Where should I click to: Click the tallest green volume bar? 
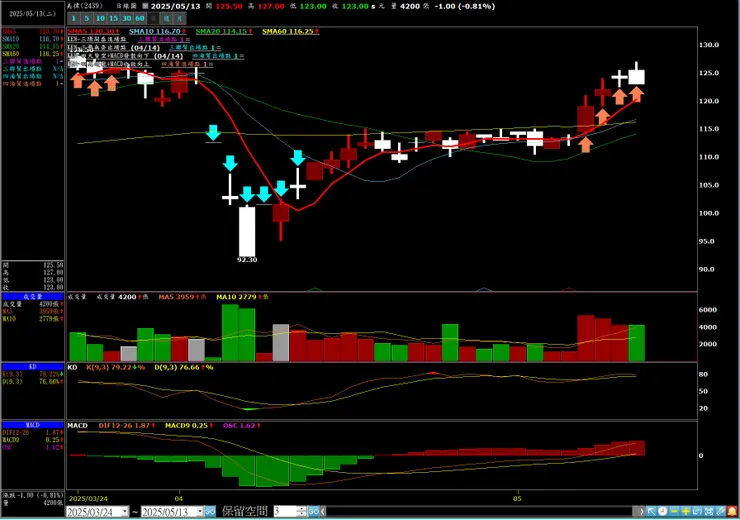230,333
